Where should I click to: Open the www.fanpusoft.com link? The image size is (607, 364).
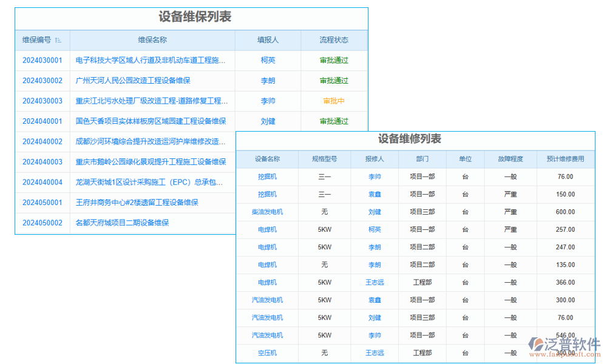pyautogui.click(x=565, y=352)
